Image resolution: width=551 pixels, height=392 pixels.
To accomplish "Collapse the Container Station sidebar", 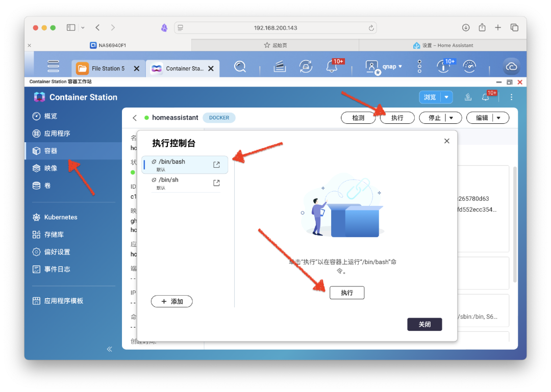I will pyautogui.click(x=109, y=349).
